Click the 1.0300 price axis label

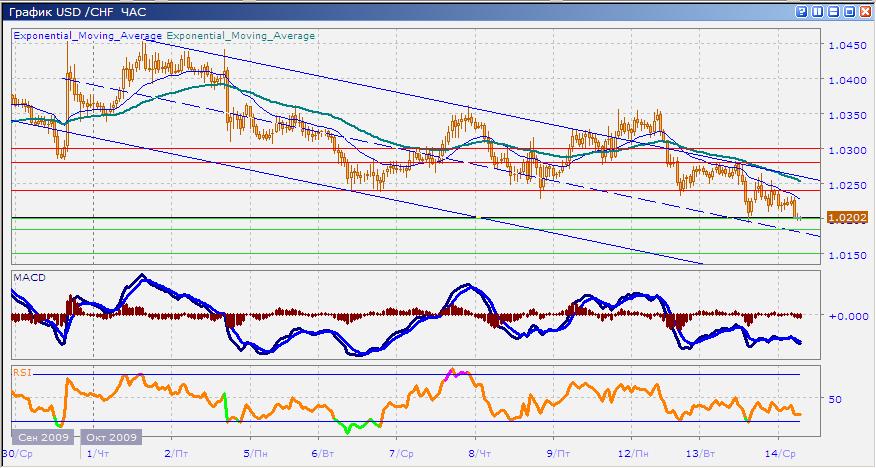pyautogui.click(x=846, y=150)
